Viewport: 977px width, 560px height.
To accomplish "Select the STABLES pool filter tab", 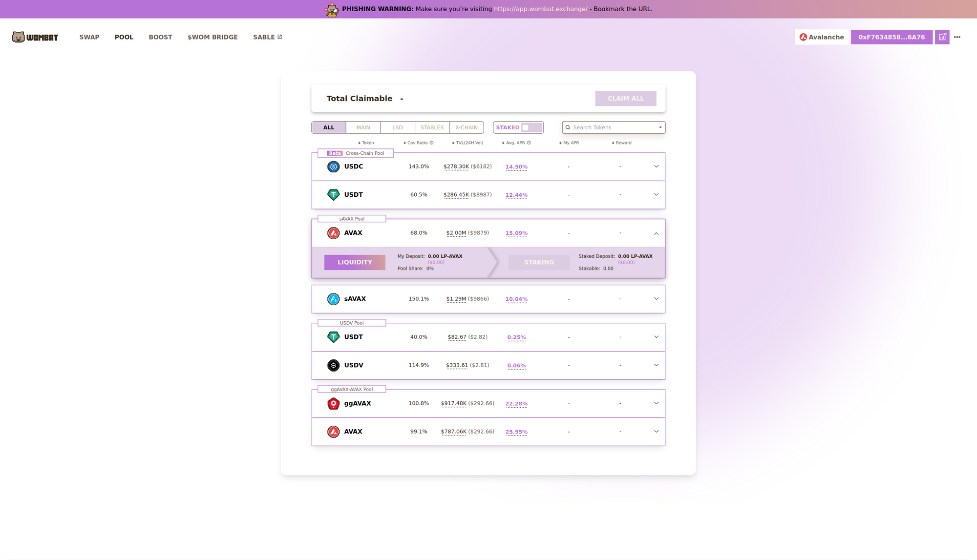I will point(432,127).
